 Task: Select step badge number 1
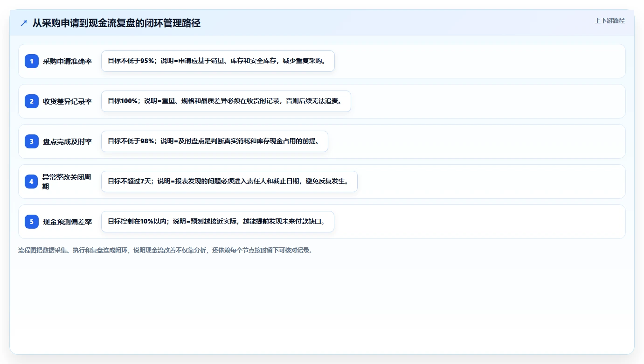pos(32,61)
